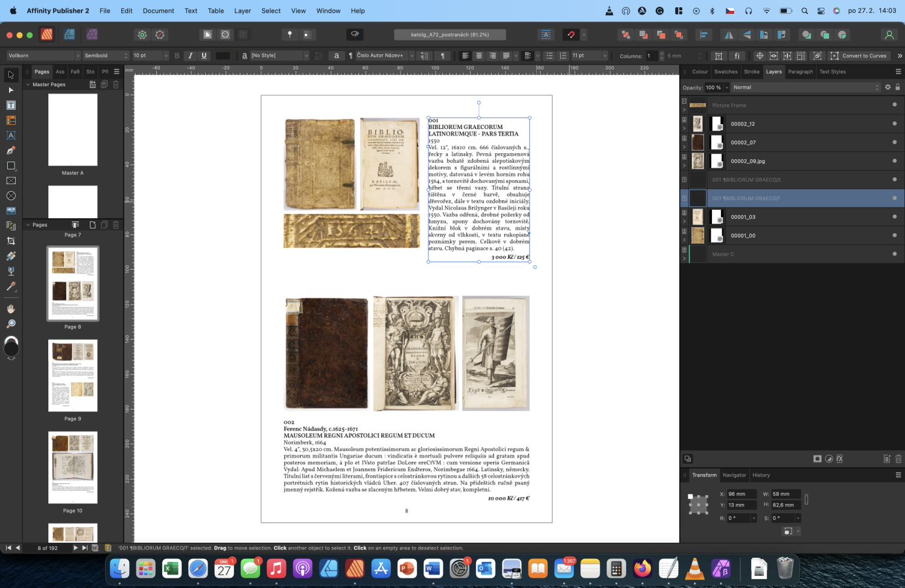Select the View/Hand tool
Image resolution: width=905 pixels, height=588 pixels.
tap(10, 309)
